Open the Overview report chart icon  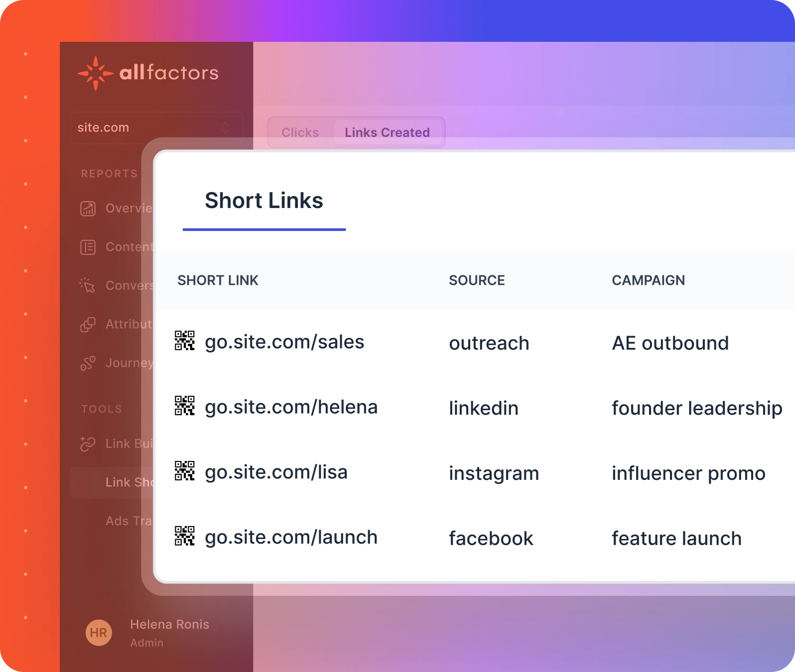[x=88, y=209]
